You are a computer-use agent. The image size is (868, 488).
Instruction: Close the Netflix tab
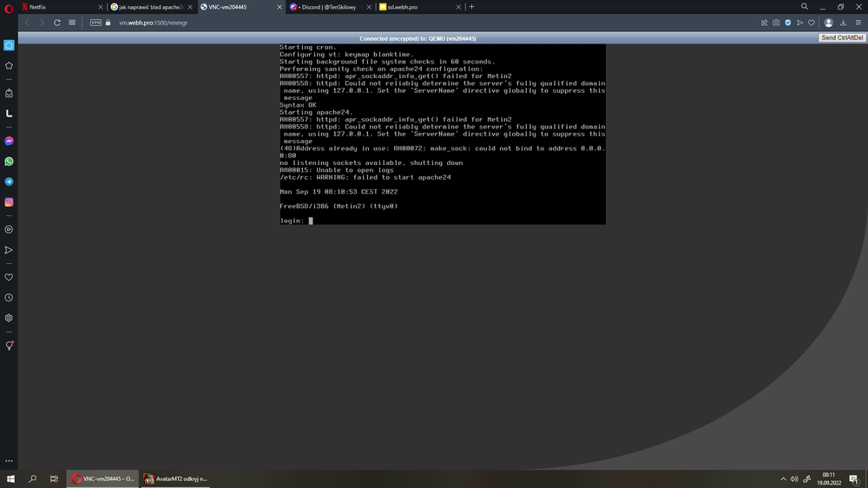click(100, 7)
